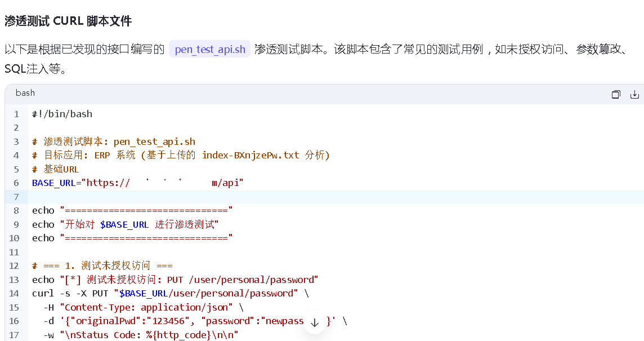Click the SQL注入等 paragraph text

[x=35, y=69]
